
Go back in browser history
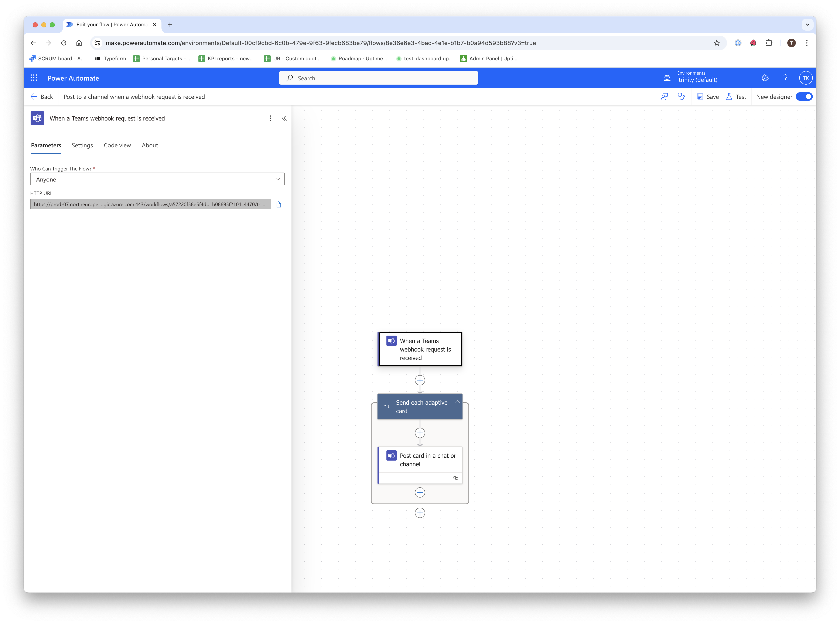[33, 43]
